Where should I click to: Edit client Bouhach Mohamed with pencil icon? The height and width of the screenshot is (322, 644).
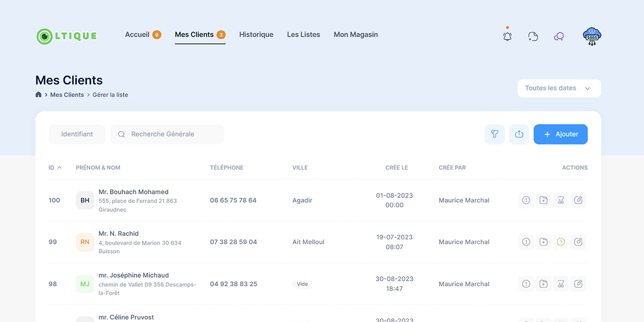[578, 200]
